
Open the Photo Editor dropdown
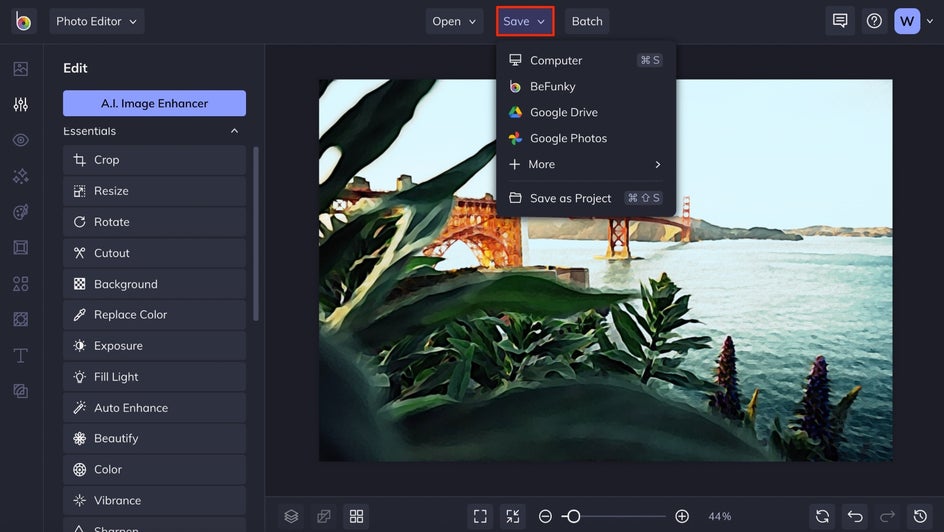96,21
